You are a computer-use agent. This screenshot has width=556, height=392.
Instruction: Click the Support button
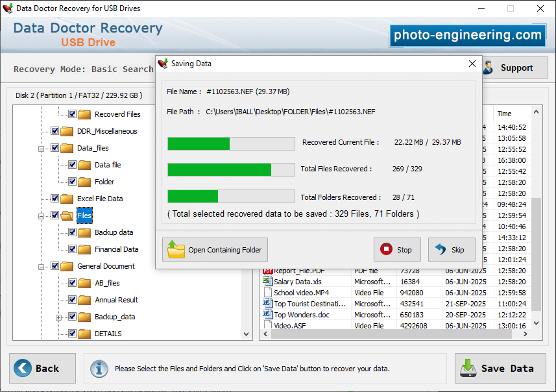(514, 67)
